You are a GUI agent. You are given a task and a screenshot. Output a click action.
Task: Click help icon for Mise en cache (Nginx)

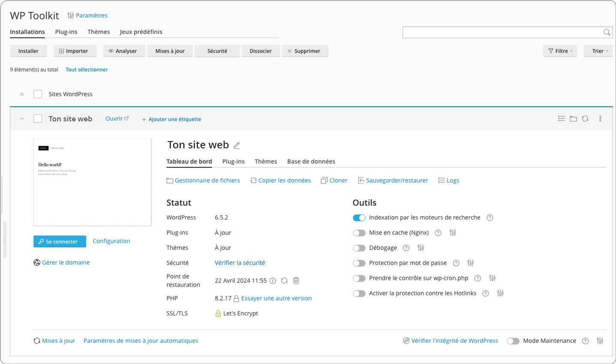click(438, 233)
